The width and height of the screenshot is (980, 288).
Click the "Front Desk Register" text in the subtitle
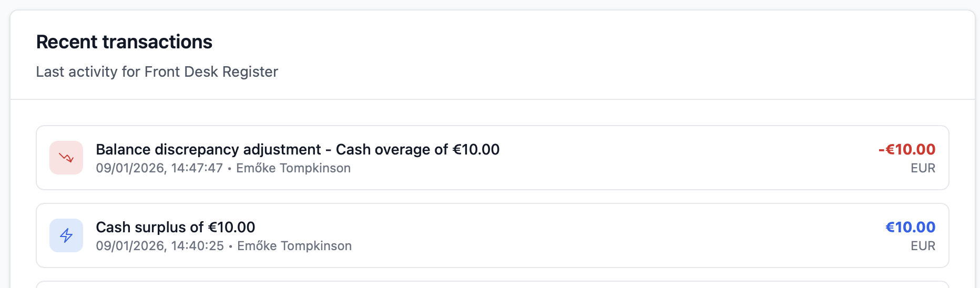click(211, 72)
